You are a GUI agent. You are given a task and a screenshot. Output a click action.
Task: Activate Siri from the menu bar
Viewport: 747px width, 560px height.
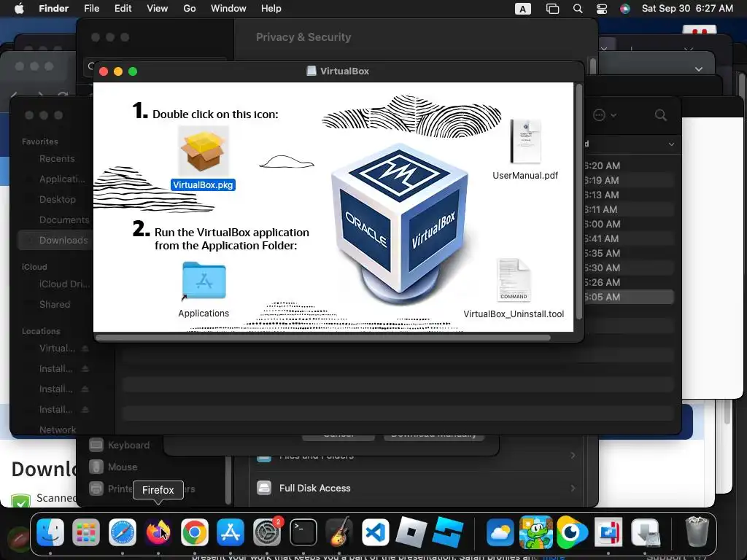point(625,9)
